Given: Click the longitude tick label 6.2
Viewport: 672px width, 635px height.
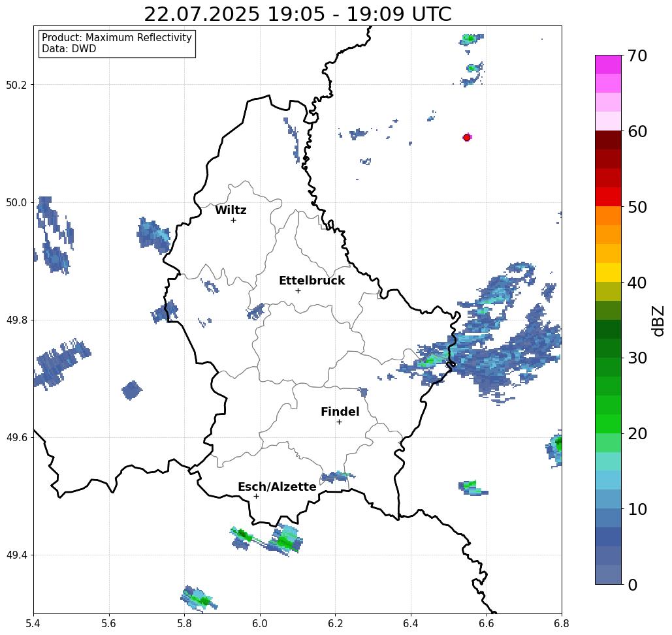Looking at the screenshot, I should 335,623.
